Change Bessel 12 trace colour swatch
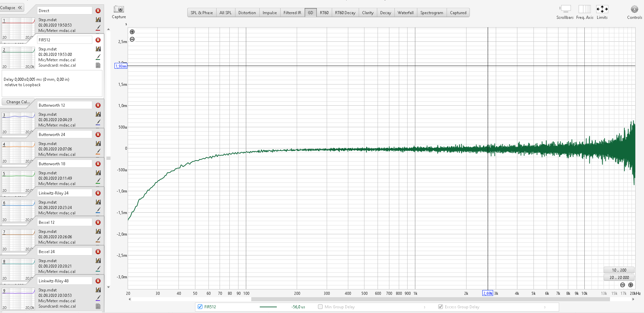644x313 pixels. point(98,240)
